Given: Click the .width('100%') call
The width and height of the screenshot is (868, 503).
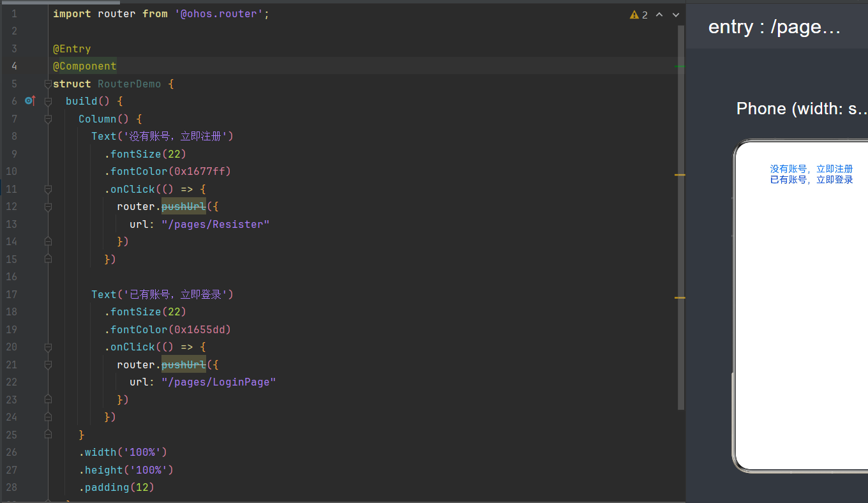Looking at the screenshot, I should pos(123,452).
